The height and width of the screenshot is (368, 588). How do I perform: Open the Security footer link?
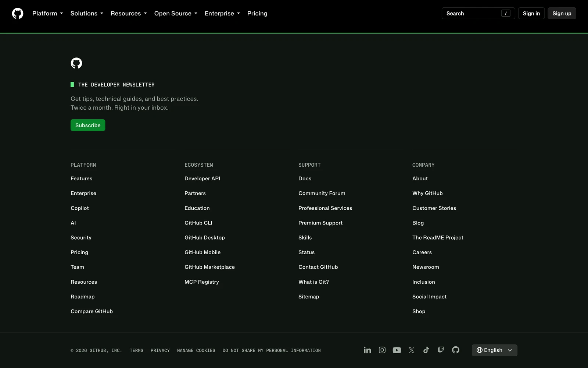coord(81,237)
